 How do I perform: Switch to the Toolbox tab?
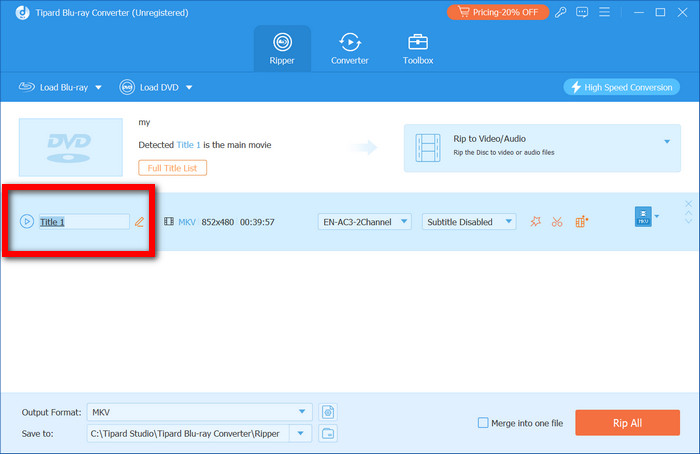pos(417,47)
